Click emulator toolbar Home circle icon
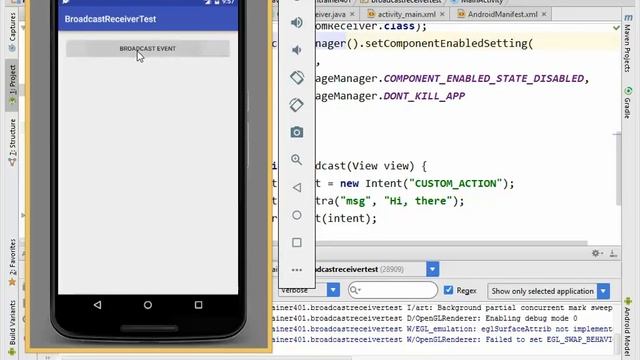This screenshot has width=640, height=360. coord(297,215)
